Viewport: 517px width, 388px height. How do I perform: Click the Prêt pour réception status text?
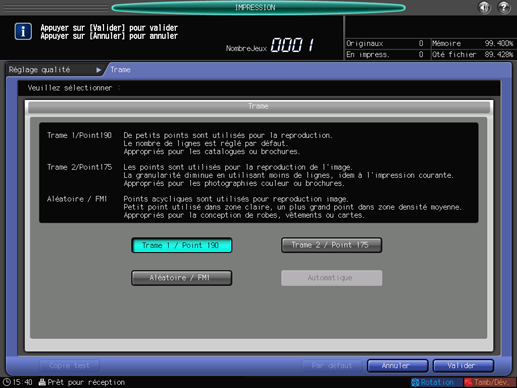[x=86, y=382]
